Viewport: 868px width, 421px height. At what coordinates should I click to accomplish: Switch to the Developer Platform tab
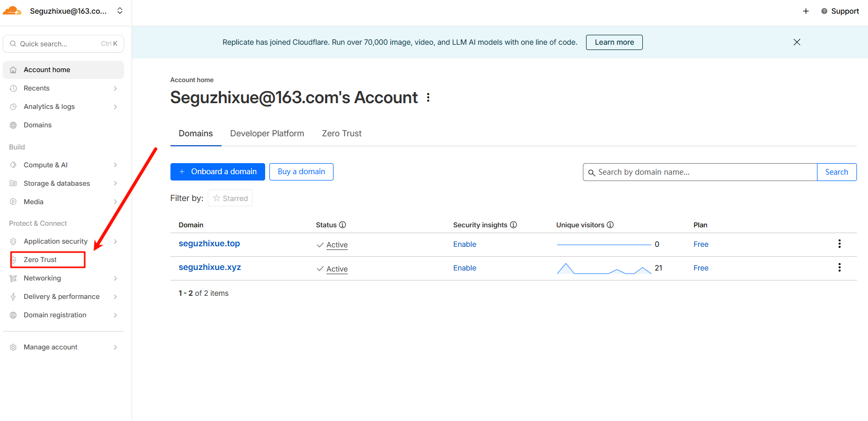tap(267, 134)
